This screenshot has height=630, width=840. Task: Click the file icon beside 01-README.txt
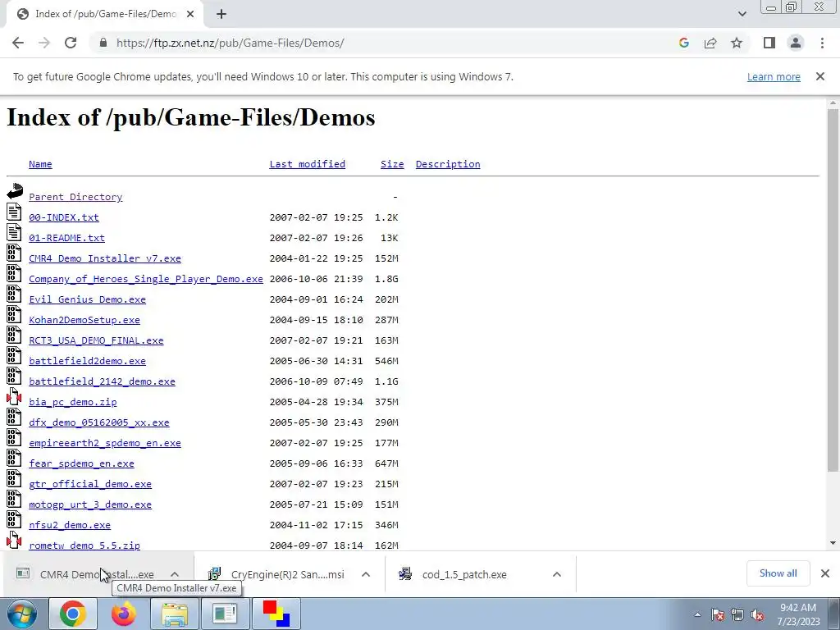(14, 232)
